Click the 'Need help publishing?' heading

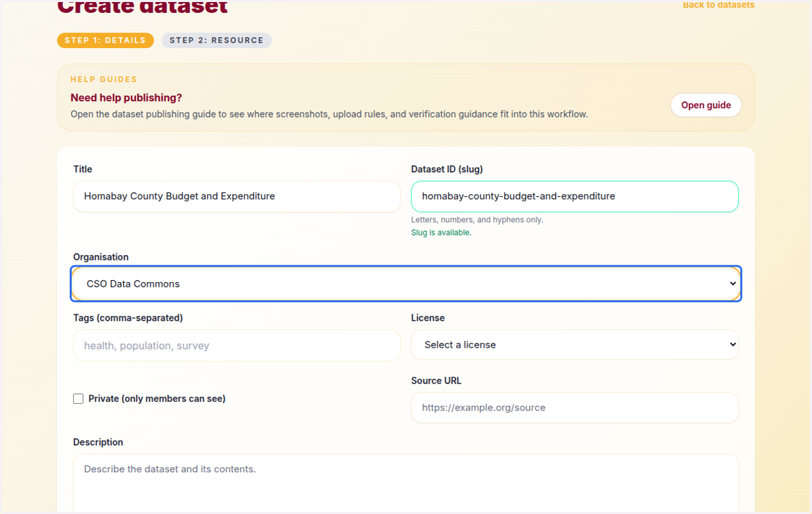click(x=127, y=98)
